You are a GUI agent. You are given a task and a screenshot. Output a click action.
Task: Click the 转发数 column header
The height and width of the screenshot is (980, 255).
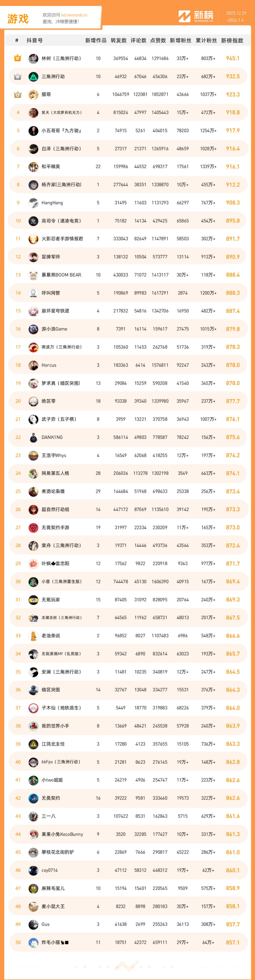point(119,40)
